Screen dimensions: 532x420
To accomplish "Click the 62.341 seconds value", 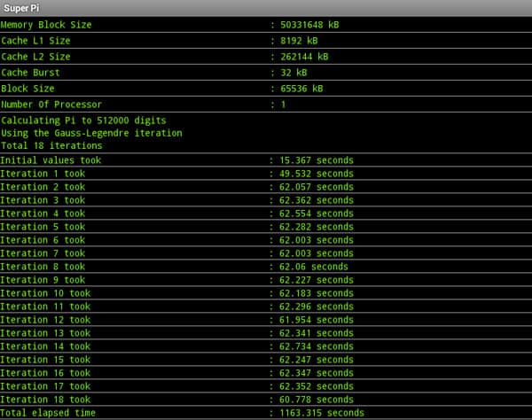I will [x=317, y=333].
